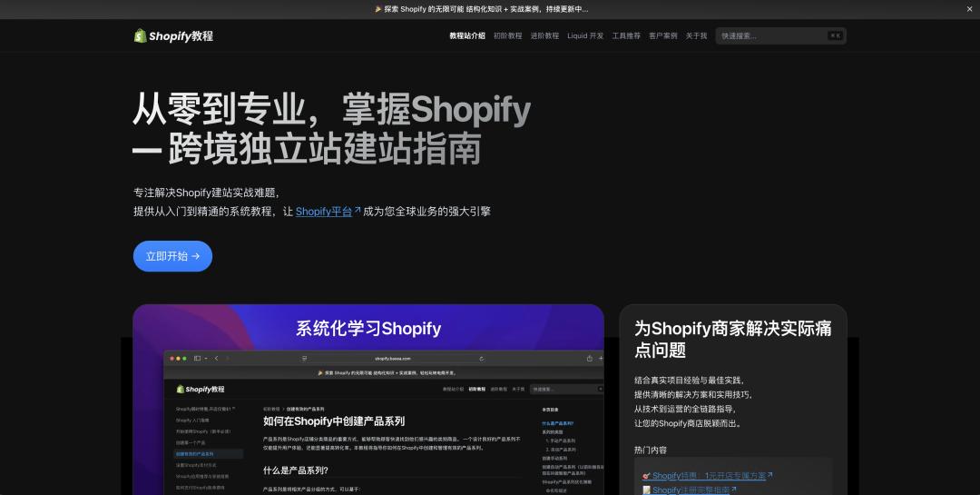
Task: Open 进阶教程 navigation link
Action: [x=544, y=35]
